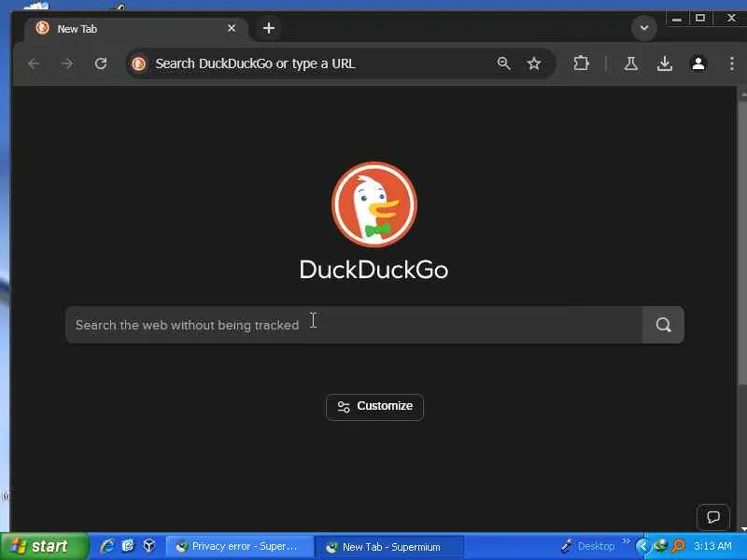The image size is (747, 560).
Task: Reload the current page
Action: coord(101,63)
